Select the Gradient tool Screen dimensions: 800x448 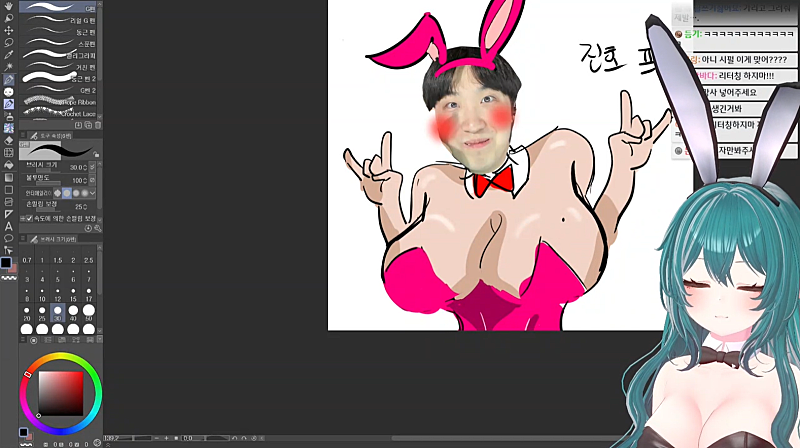pyautogui.click(x=9, y=178)
